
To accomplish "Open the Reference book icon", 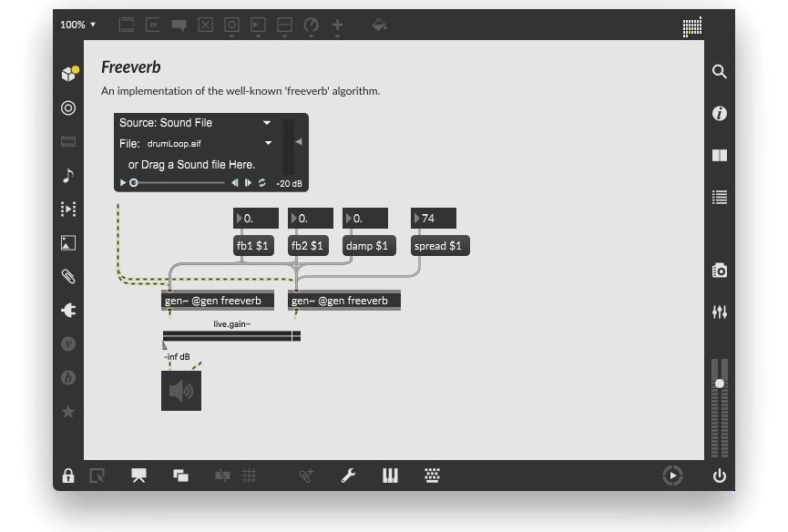I will point(719,155).
